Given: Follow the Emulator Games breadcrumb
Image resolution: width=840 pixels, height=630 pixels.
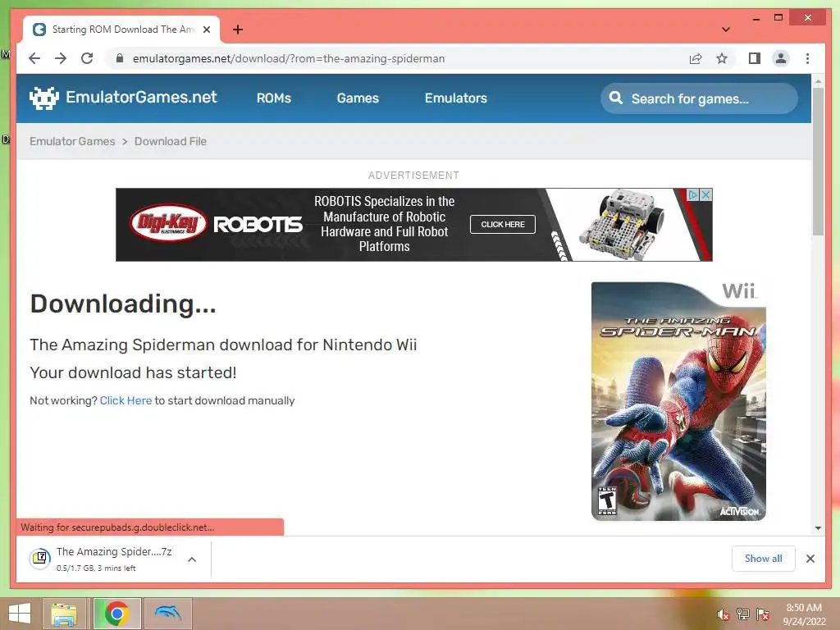Looking at the screenshot, I should point(72,141).
